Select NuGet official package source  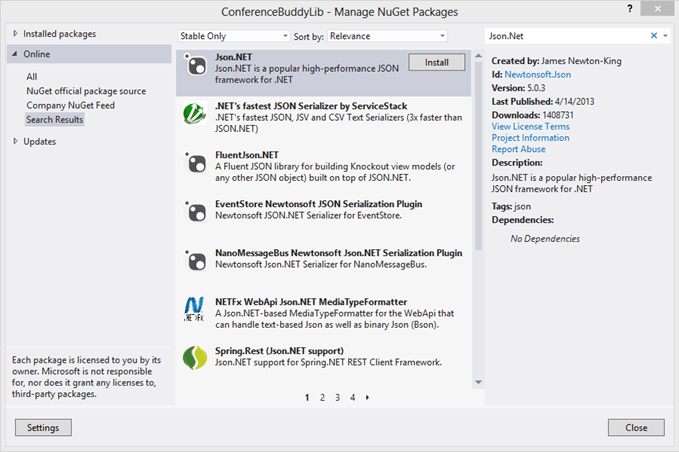86,91
